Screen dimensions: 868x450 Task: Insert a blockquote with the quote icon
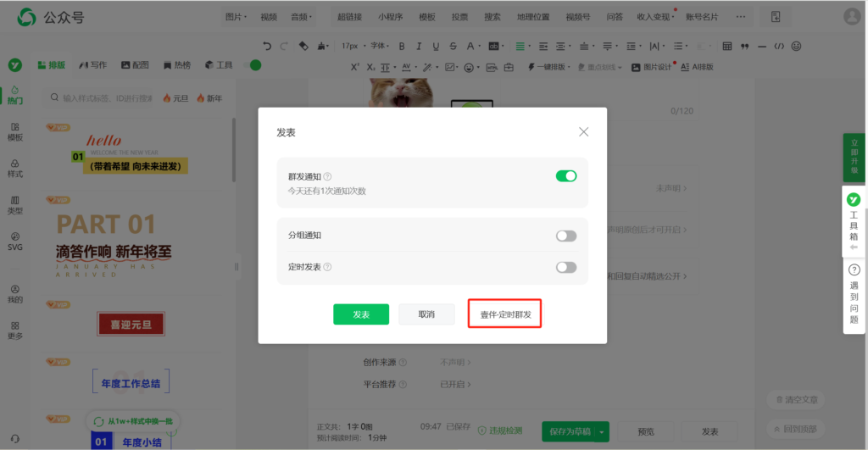744,47
